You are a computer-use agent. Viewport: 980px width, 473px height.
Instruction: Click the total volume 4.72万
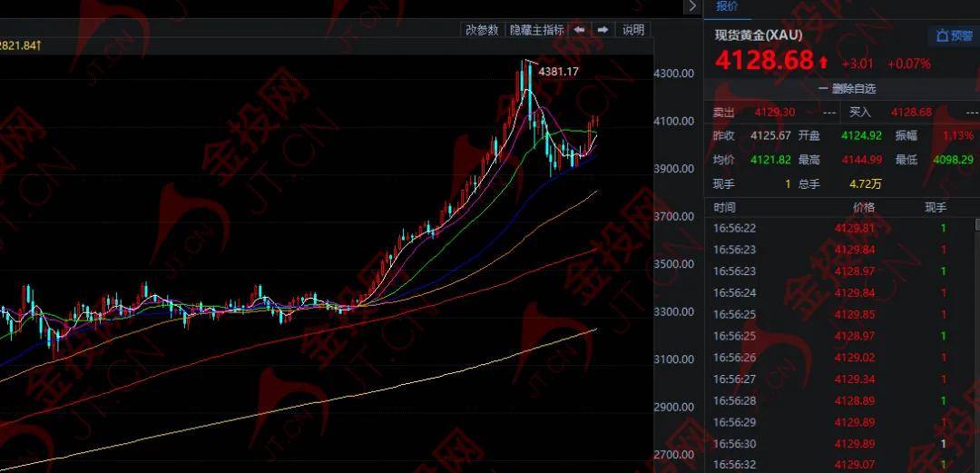(x=866, y=184)
